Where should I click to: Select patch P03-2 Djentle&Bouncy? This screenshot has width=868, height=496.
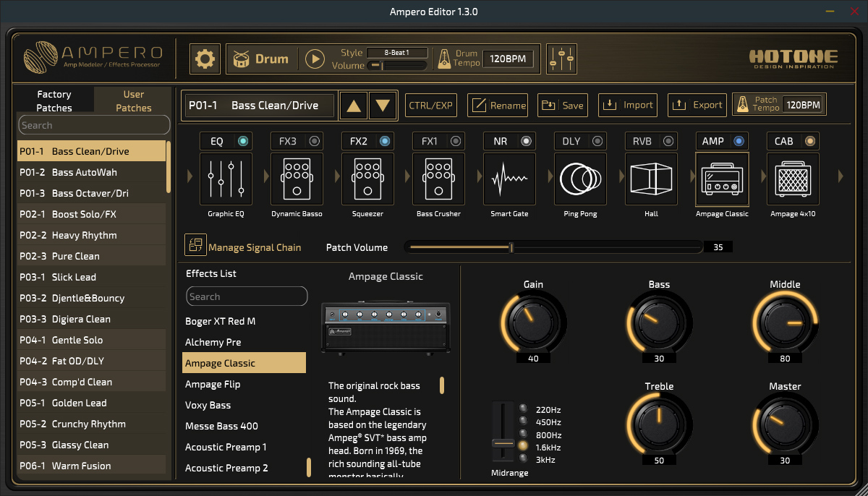point(91,298)
